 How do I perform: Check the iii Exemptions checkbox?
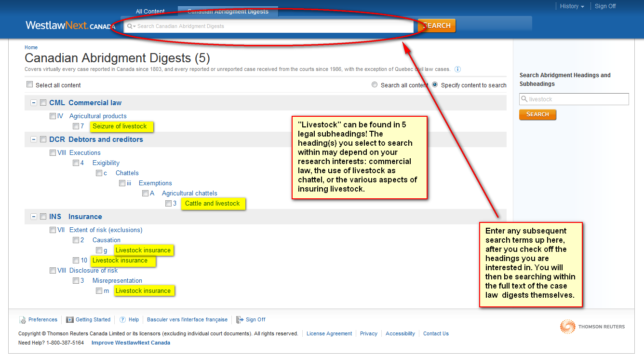pos(122,183)
